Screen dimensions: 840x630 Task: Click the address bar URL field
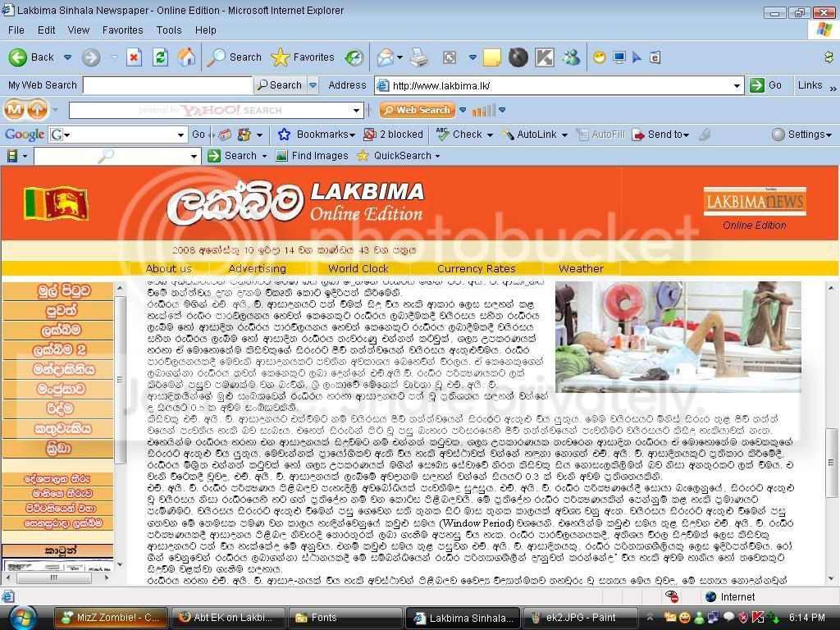click(x=559, y=85)
